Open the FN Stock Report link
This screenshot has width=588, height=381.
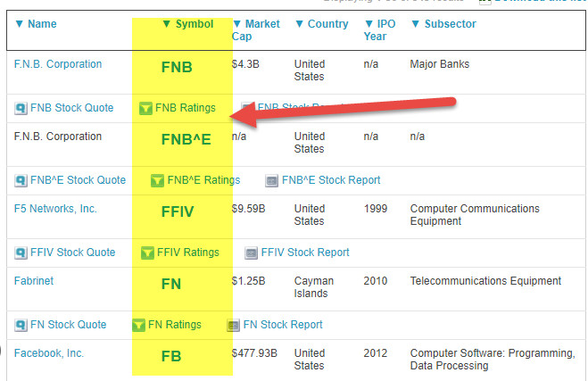pyautogui.click(x=283, y=325)
